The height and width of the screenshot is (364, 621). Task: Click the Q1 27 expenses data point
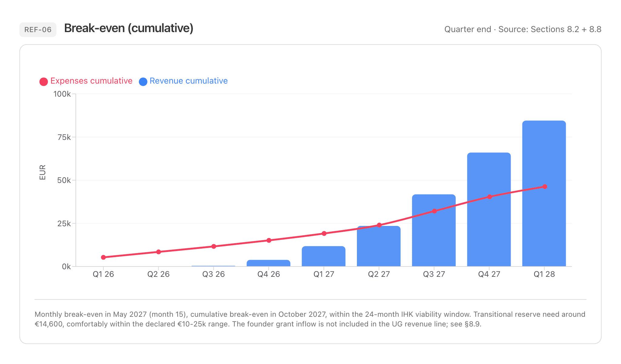[x=324, y=233]
